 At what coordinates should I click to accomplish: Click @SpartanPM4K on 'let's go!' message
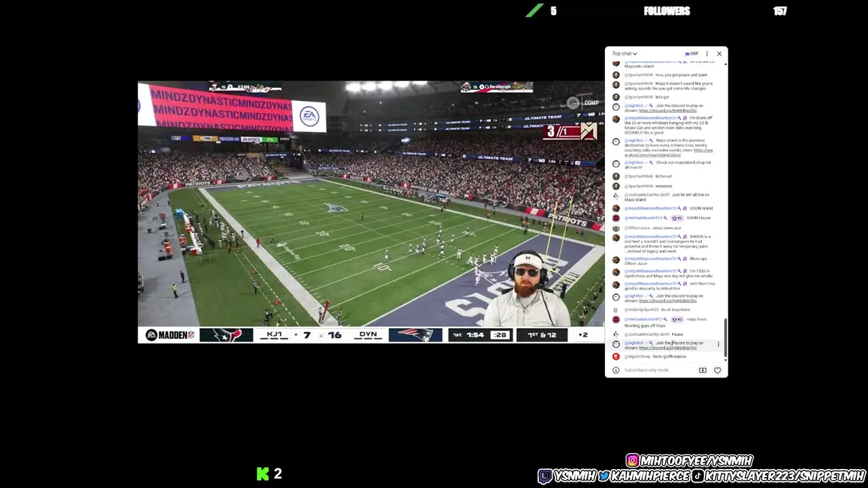639,97
